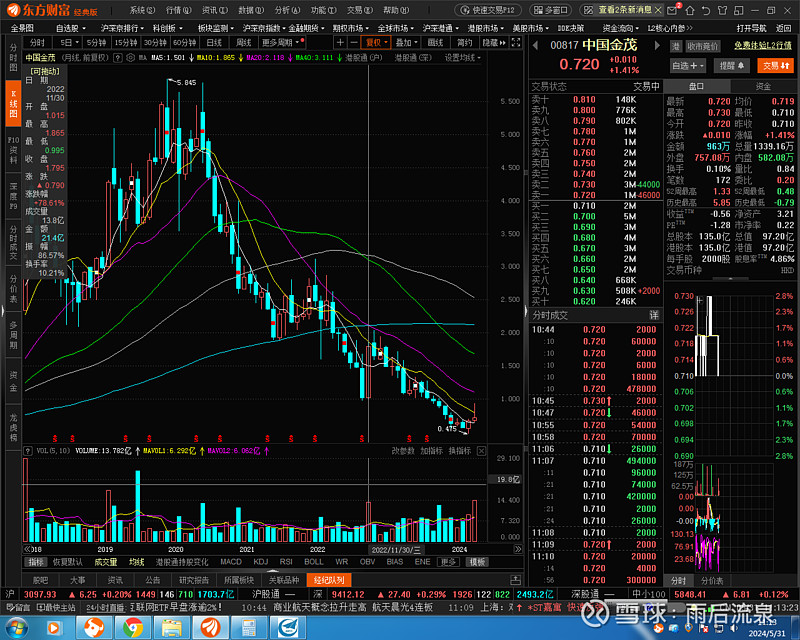
Task: Click the VOL indicator help question mark
Action: point(27,451)
